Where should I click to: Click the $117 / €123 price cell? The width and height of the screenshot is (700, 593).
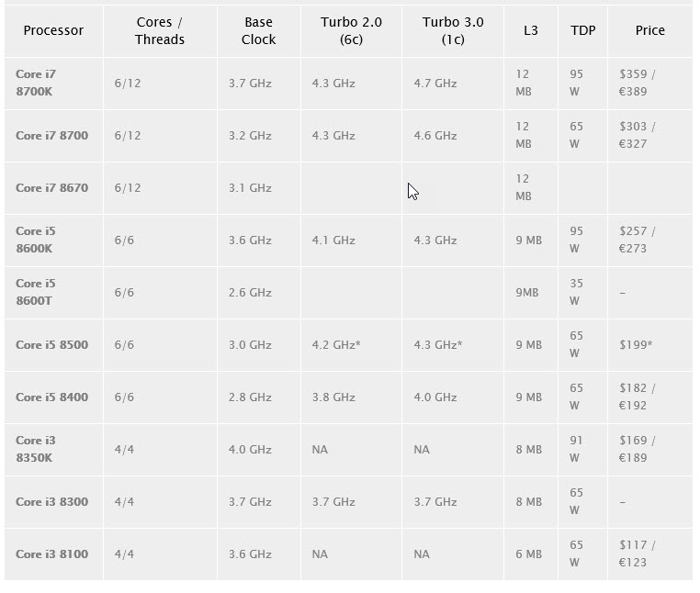click(638, 554)
